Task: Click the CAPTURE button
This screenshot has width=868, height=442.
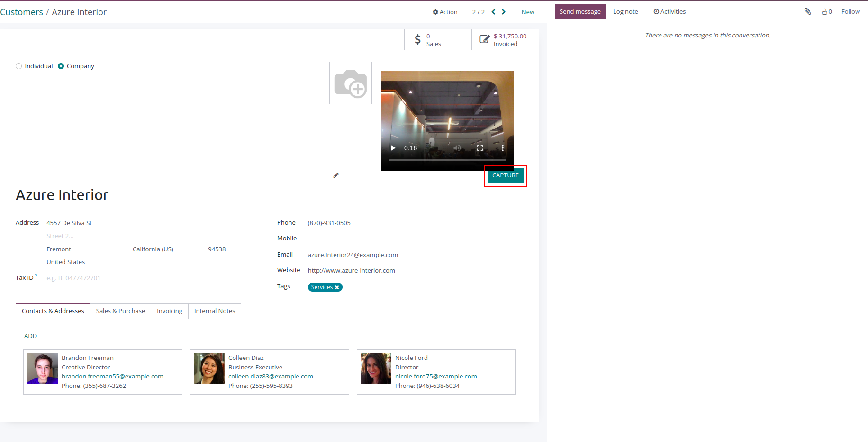Action: point(506,175)
